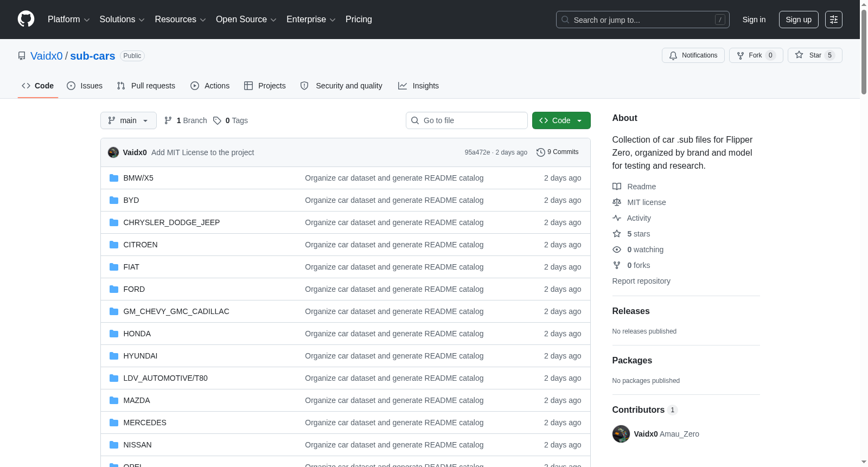The height and width of the screenshot is (467, 868).
Task: Open the Actions tab
Action: (210, 86)
